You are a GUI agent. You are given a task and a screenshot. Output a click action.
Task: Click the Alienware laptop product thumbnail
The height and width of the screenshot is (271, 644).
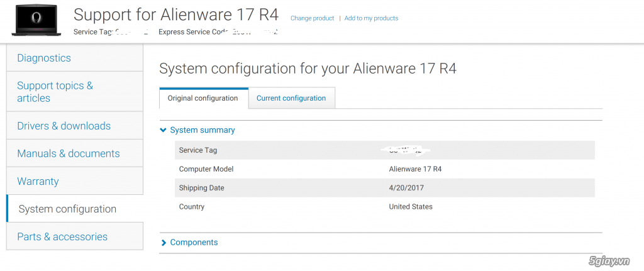click(36, 19)
